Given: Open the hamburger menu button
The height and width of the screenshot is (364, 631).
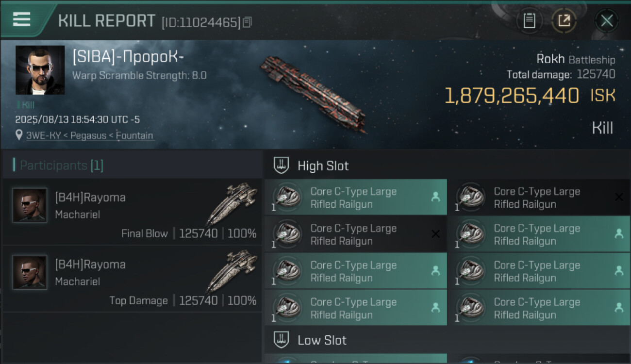Looking at the screenshot, I should tap(22, 20).
